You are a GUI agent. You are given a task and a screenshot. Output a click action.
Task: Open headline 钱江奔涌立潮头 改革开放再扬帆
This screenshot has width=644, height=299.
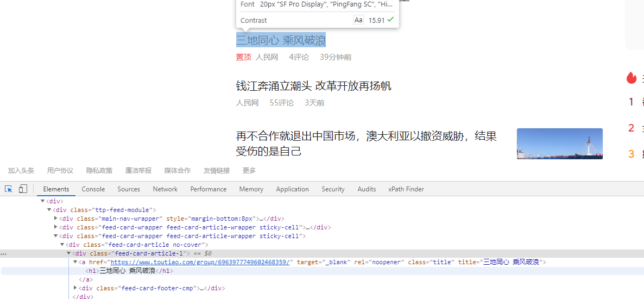(x=314, y=86)
